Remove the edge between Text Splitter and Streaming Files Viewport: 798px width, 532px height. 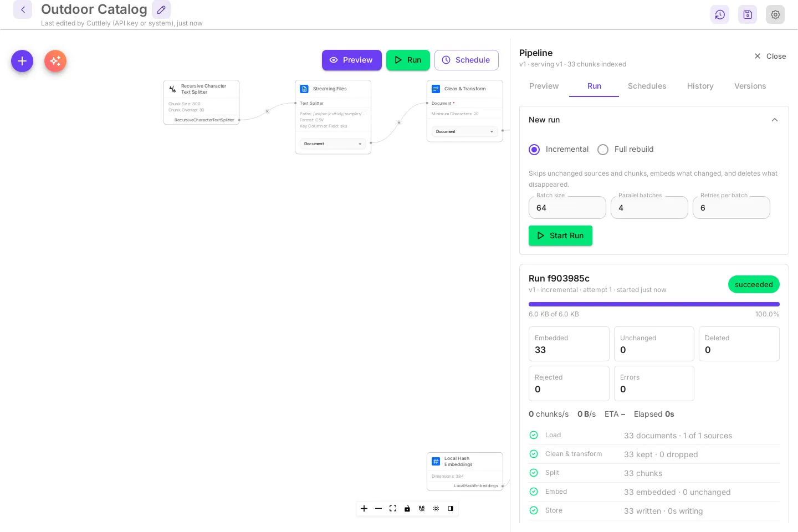pyautogui.click(x=267, y=111)
